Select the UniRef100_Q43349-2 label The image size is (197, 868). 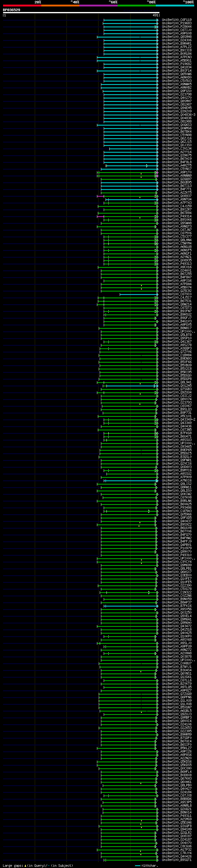click(179, 420)
